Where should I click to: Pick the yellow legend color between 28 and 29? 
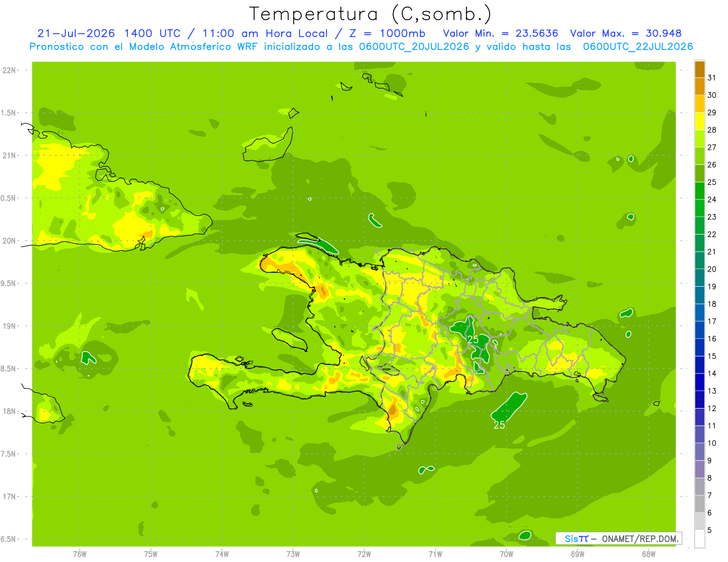[x=699, y=121]
